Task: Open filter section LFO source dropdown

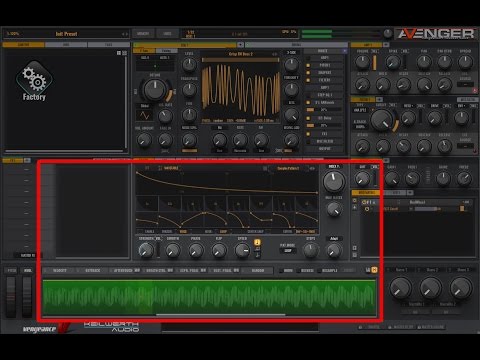Action: click(465, 146)
